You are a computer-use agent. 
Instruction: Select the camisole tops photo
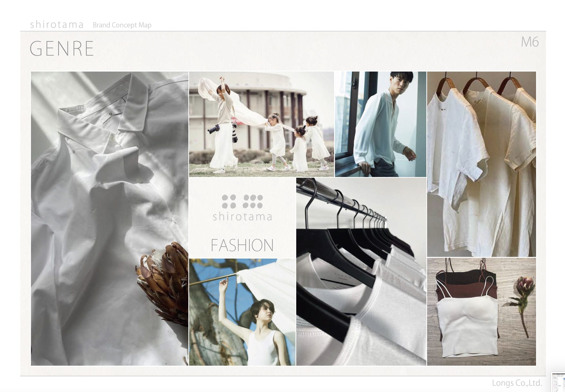[481, 312]
